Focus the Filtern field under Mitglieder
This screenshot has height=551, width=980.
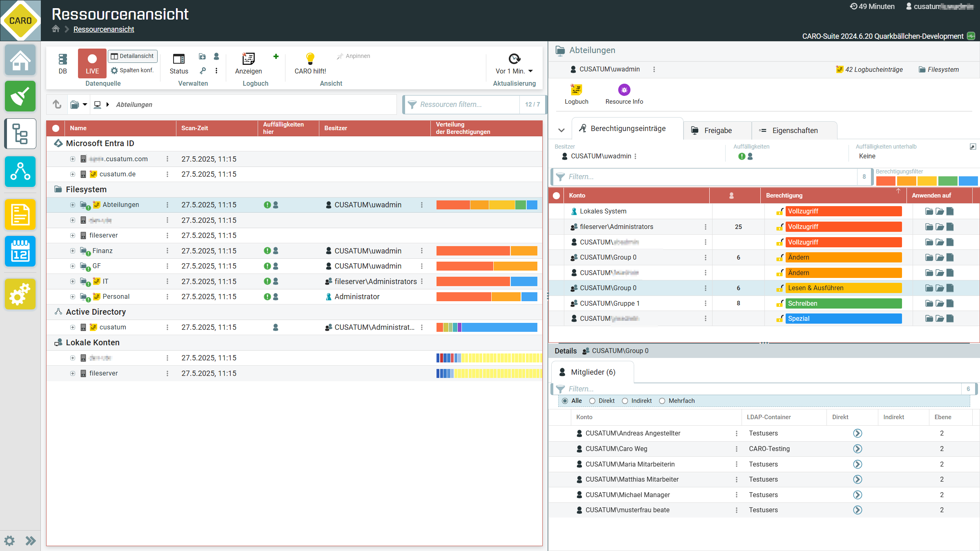tap(756, 389)
